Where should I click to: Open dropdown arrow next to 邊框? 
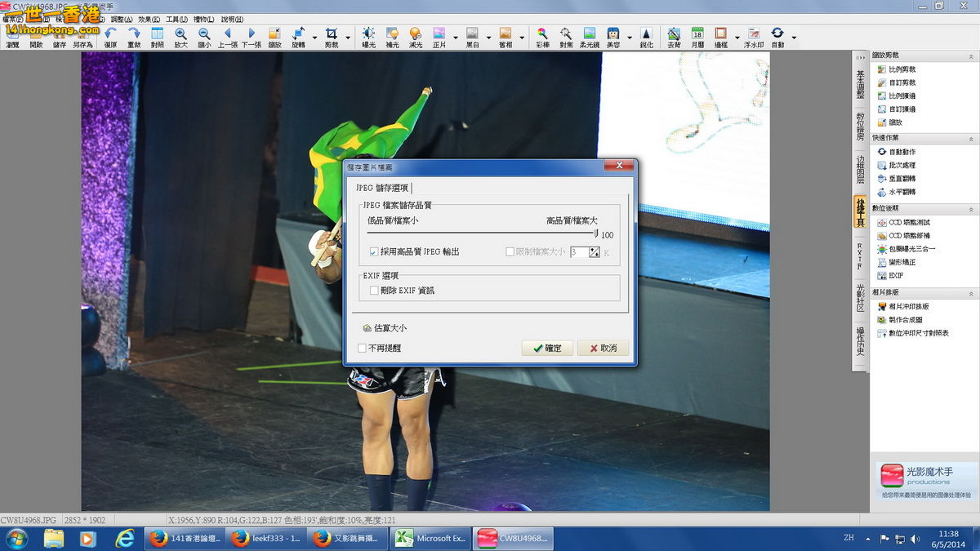737,37
